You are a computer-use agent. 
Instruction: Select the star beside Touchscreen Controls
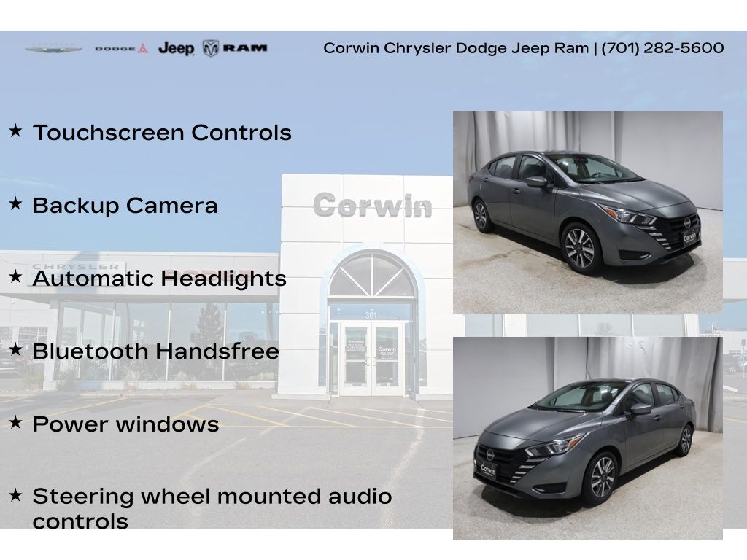[x=15, y=132]
